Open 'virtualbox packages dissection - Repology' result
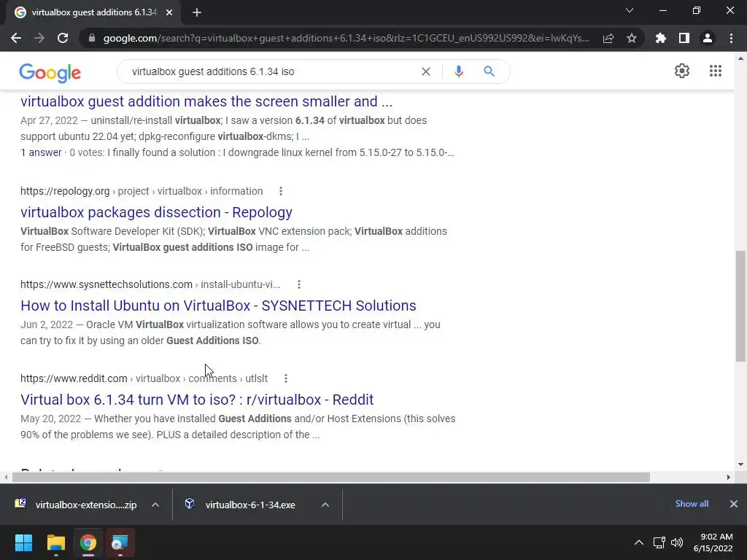 [156, 212]
